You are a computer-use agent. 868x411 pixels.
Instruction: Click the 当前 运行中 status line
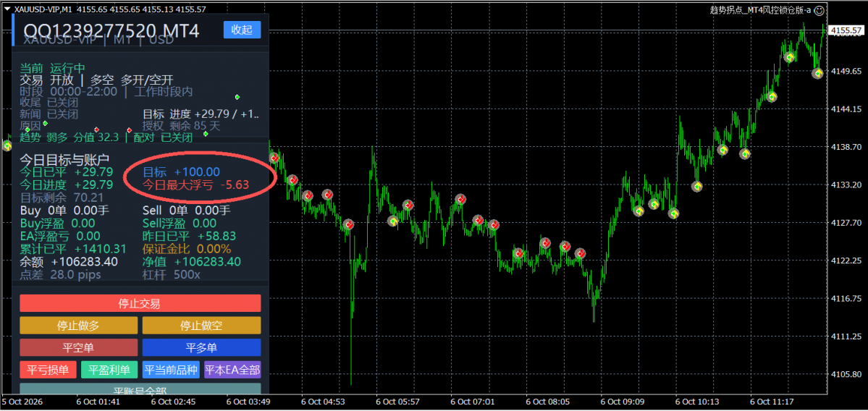(x=53, y=68)
